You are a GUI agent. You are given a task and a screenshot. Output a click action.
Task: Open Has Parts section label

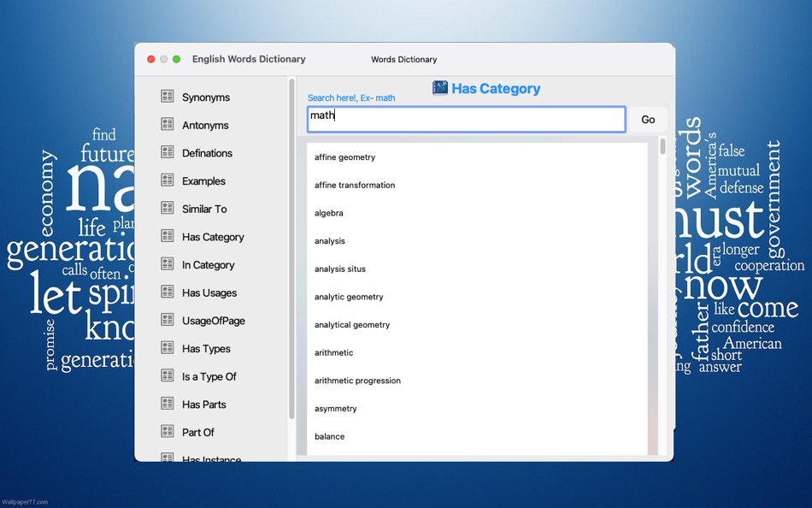pyautogui.click(x=203, y=405)
